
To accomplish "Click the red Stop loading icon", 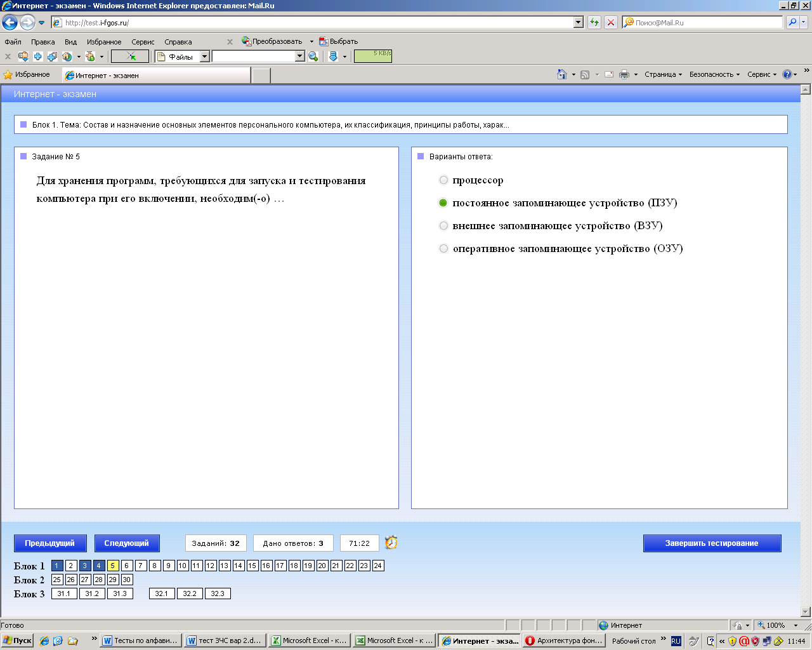I will 611,22.
